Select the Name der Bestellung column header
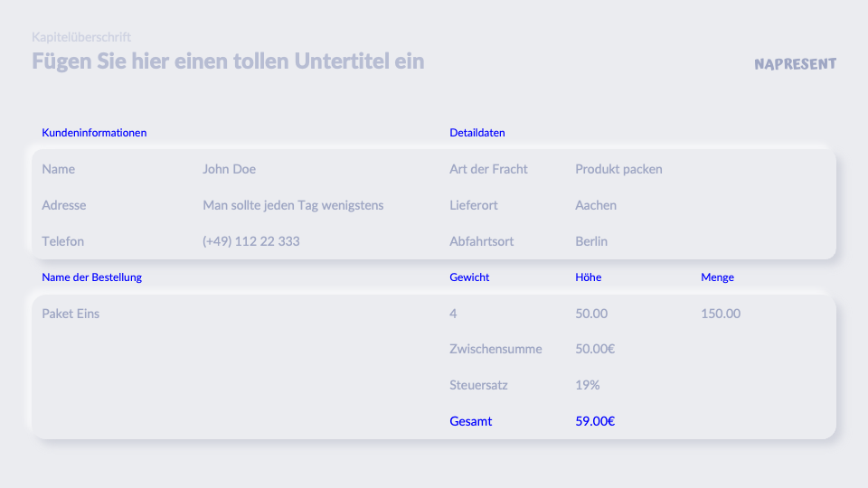Image resolution: width=868 pixels, height=488 pixels. coord(91,277)
